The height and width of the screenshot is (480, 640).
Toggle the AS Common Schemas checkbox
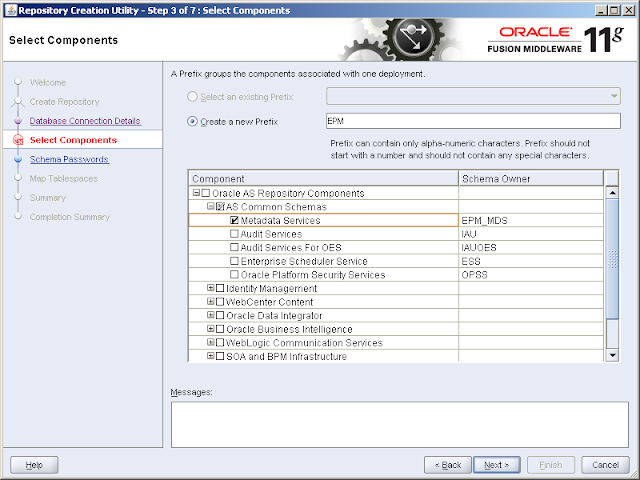[220, 207]
